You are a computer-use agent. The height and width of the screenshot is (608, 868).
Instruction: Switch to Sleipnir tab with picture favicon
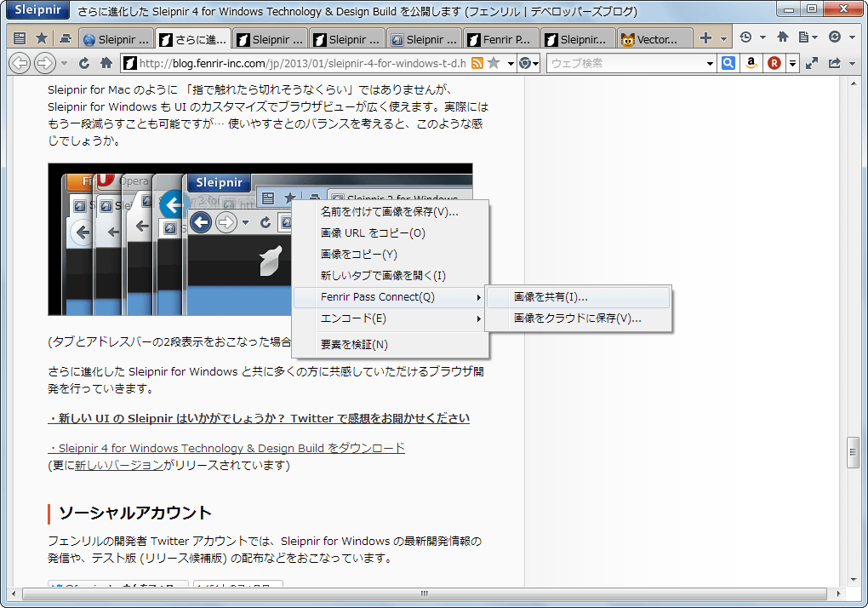(424, 39)
